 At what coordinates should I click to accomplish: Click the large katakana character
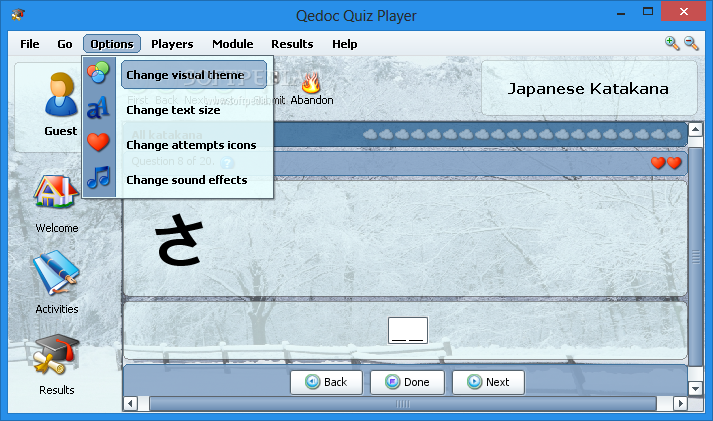[179, 240]
